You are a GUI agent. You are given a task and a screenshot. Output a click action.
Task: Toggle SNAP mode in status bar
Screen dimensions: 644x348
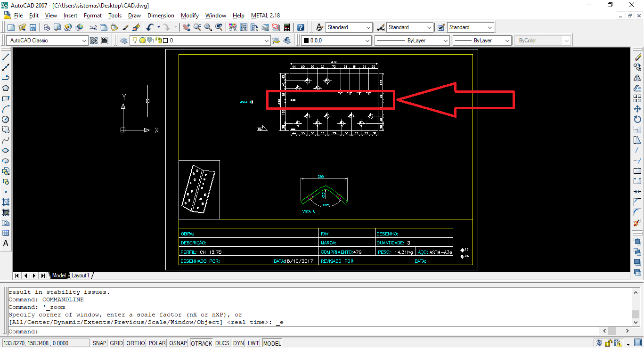[x=99, y=343]
